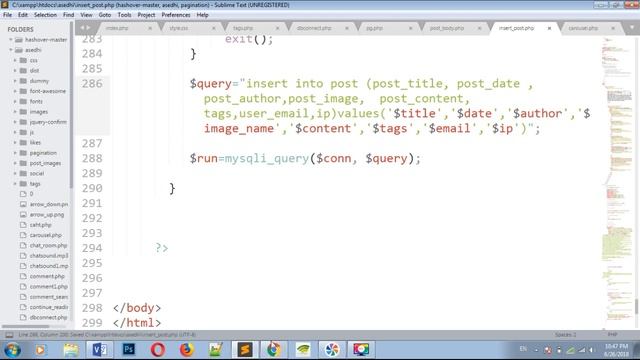Open Firefox from the taskbar

point(187,350)
